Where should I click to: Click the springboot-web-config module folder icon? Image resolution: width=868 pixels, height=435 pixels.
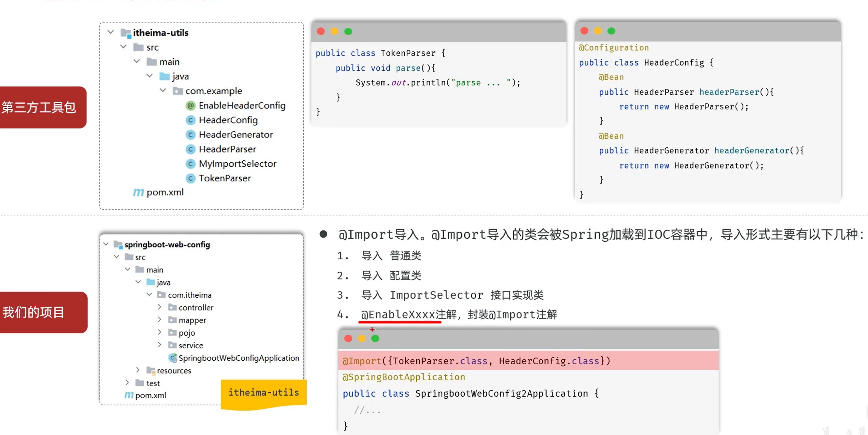point(118,245)
